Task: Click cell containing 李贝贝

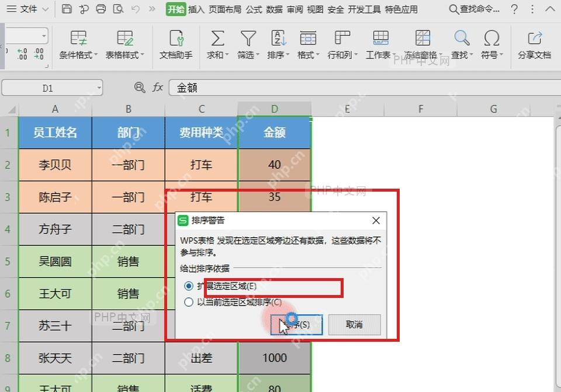Action: pyautogui.click(x=55, y=165)
